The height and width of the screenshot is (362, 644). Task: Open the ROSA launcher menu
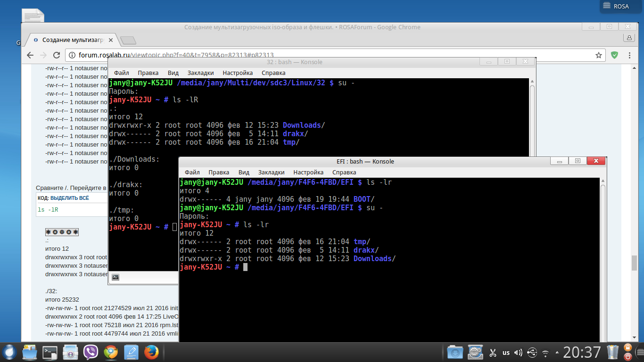pyautogui.click(x=9, y=352)
